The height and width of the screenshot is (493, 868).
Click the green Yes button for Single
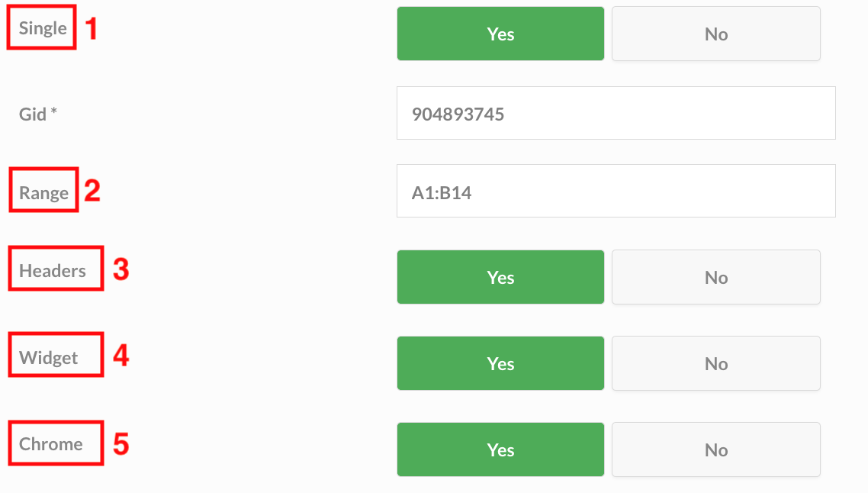[500, 34]
